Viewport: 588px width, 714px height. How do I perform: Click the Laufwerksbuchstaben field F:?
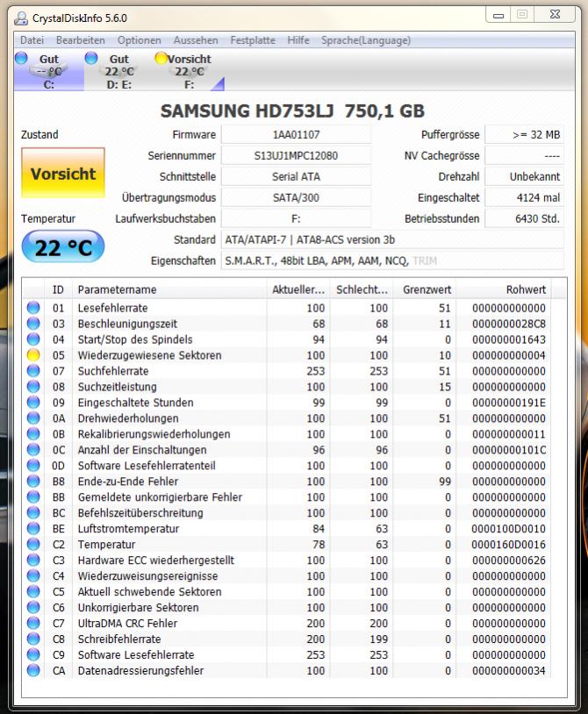[x=296, y=218]
